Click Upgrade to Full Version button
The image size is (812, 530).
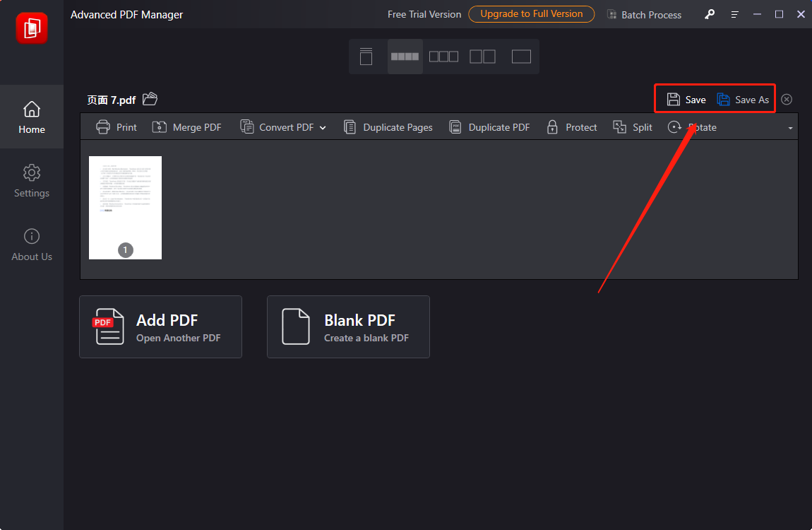531,14
